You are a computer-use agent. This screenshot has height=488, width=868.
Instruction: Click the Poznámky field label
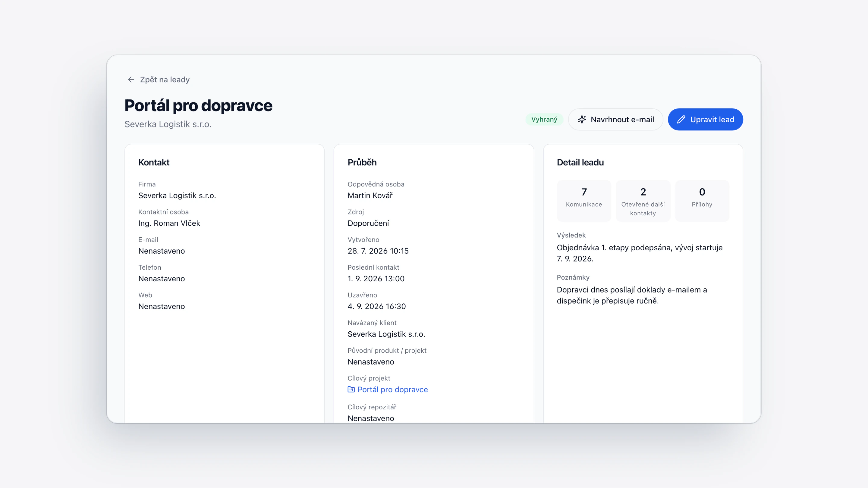[573, 277]
